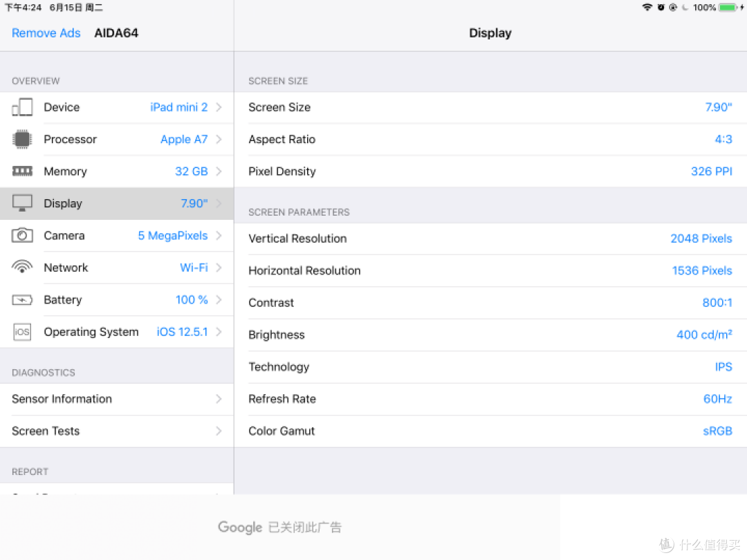747x560 pixels.
Task: Open the Memory menu item
Action: tap(117, 171)
